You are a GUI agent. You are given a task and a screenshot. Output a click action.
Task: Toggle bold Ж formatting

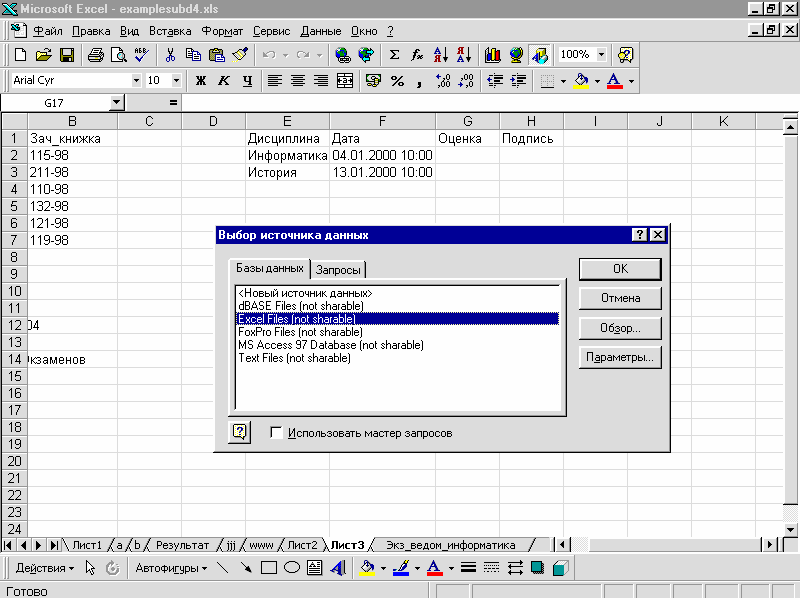pos(201,81)
